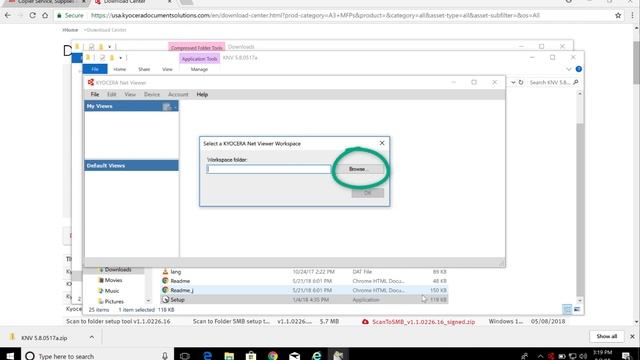Click the KNV 5.8.0517a.zip downloaded item
Image resolution: width=640 pixels, height=360 pixels.
click(44, 338)
